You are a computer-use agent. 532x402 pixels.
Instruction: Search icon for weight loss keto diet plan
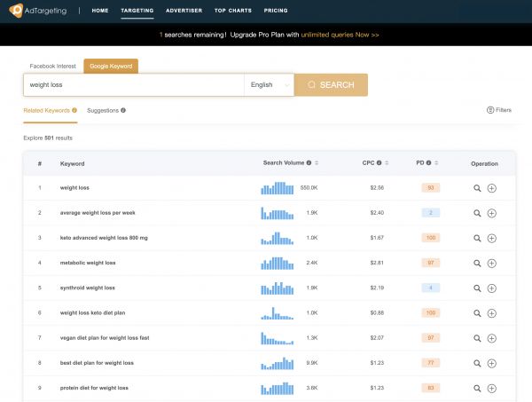(x=477, y=313)
